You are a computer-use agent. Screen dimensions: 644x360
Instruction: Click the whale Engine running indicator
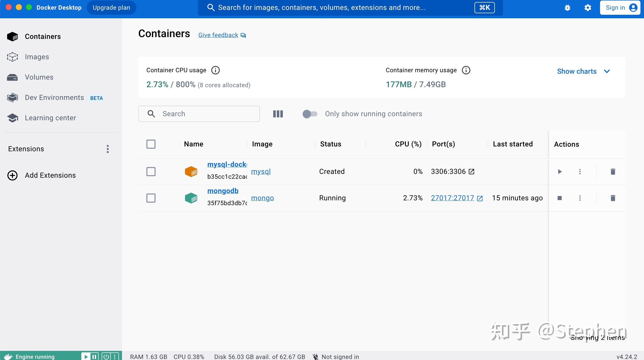29,356
